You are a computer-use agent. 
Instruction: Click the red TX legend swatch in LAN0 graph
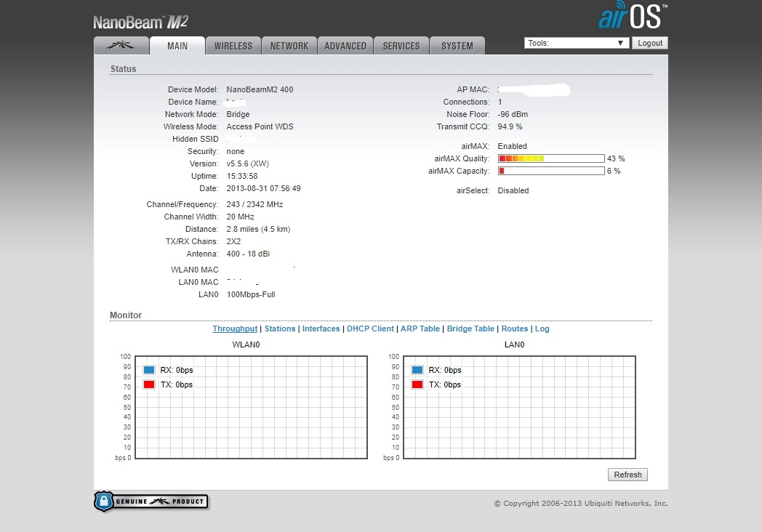coord(417,384)
